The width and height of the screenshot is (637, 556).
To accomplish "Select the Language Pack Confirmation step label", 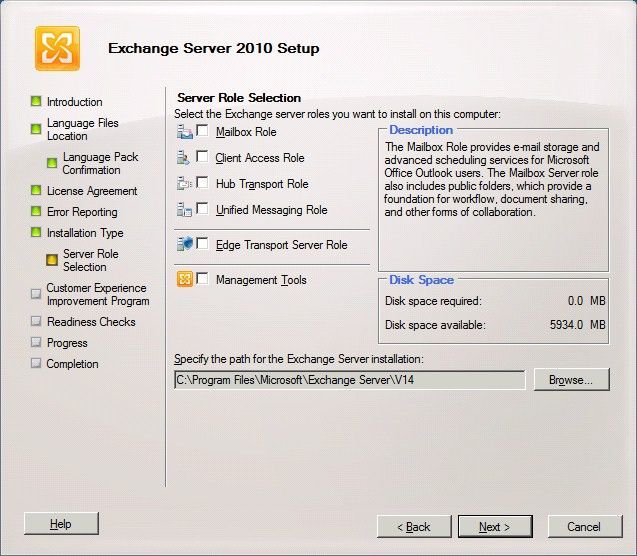I will coord(100,163).
